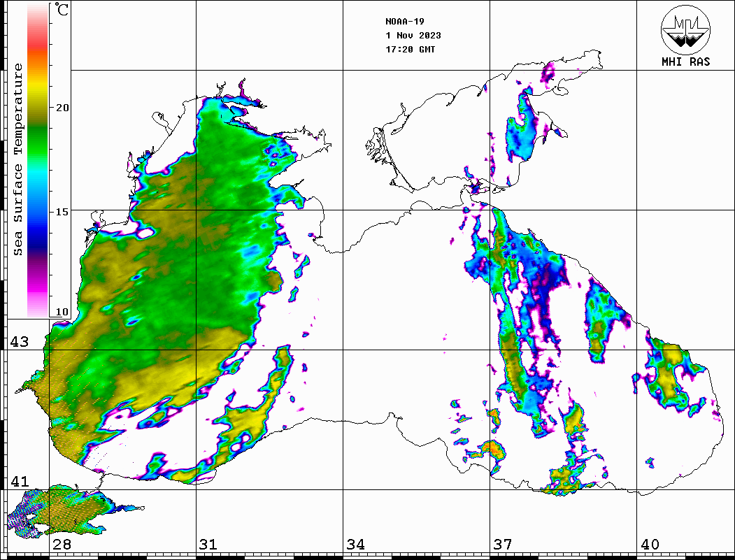Click the longitude label '40'
This screenshot has width=735, height=560.
(x=650, y=545)
